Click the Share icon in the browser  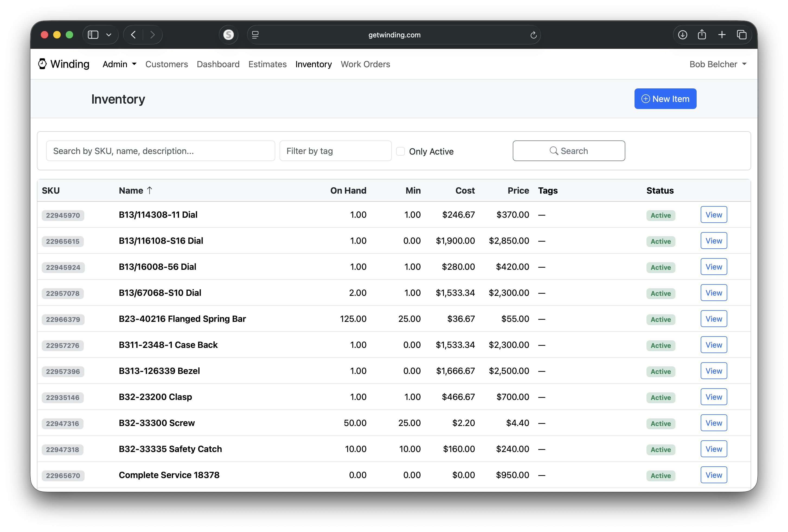click(702, 35)
